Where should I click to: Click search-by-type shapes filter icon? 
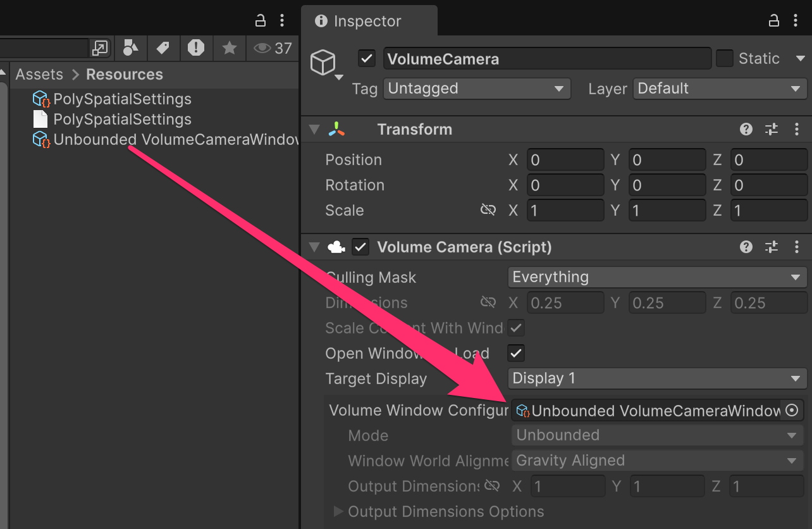point(130,47)
